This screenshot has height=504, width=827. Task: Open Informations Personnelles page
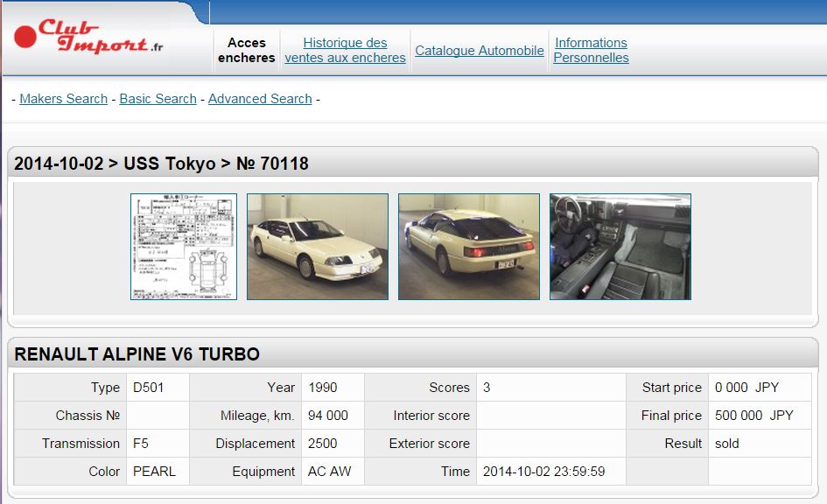[x=591, y=50]
